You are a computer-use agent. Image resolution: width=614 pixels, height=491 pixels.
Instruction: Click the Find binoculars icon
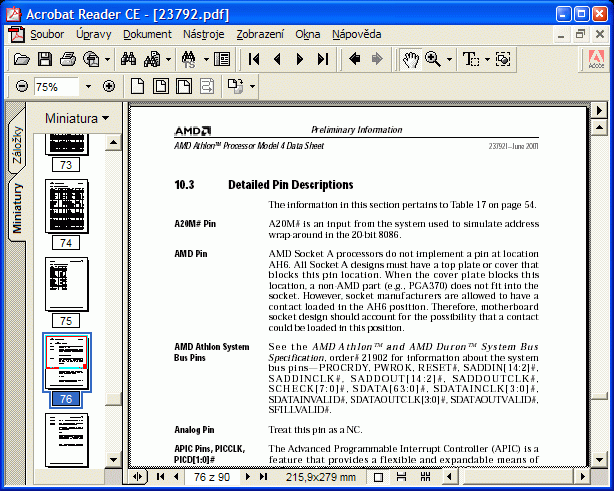click(x=128, y=60)
